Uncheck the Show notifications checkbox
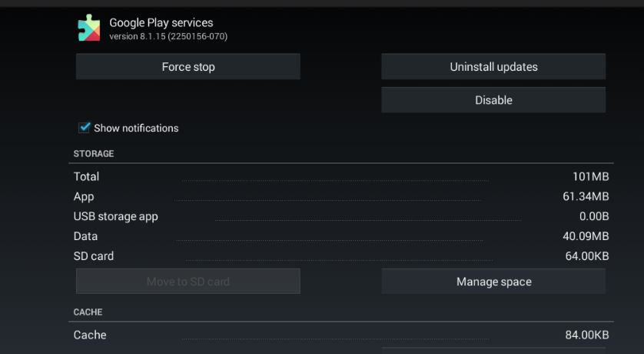Image resolution: width=644 pixels, height=354 pixels. (85, 128)
